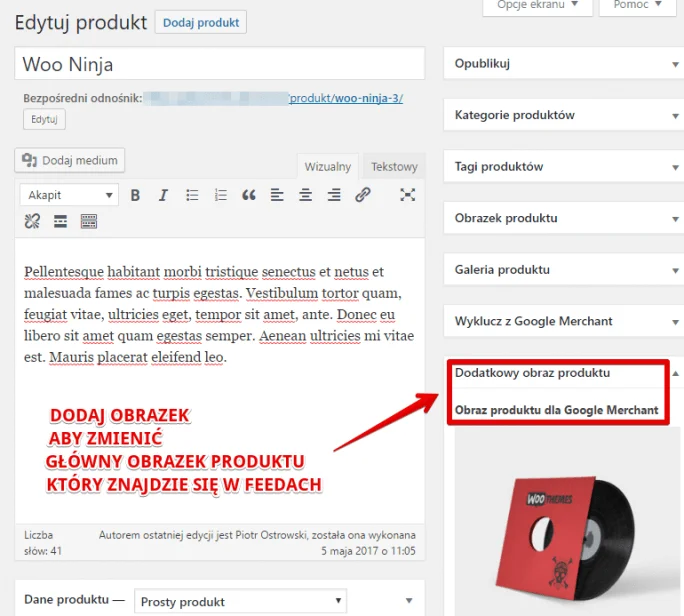Insert a blockquote
Viewport: 684px width, 616px height.
(249, 195)
